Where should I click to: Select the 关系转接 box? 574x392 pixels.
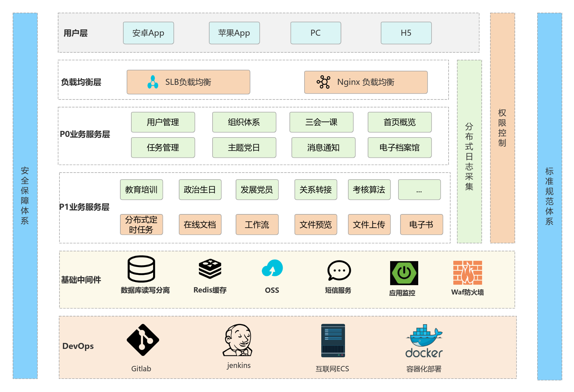(x=316, y=190)
